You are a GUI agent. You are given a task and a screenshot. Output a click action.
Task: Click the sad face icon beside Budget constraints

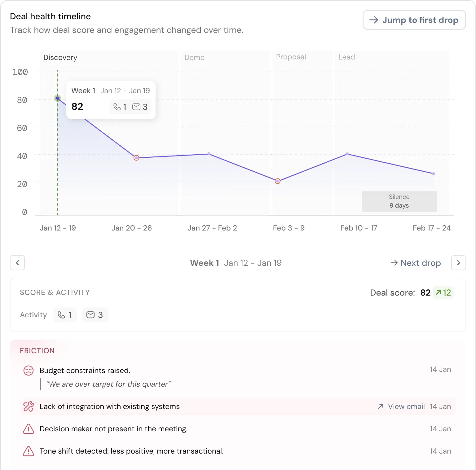(x=28, y=371)
